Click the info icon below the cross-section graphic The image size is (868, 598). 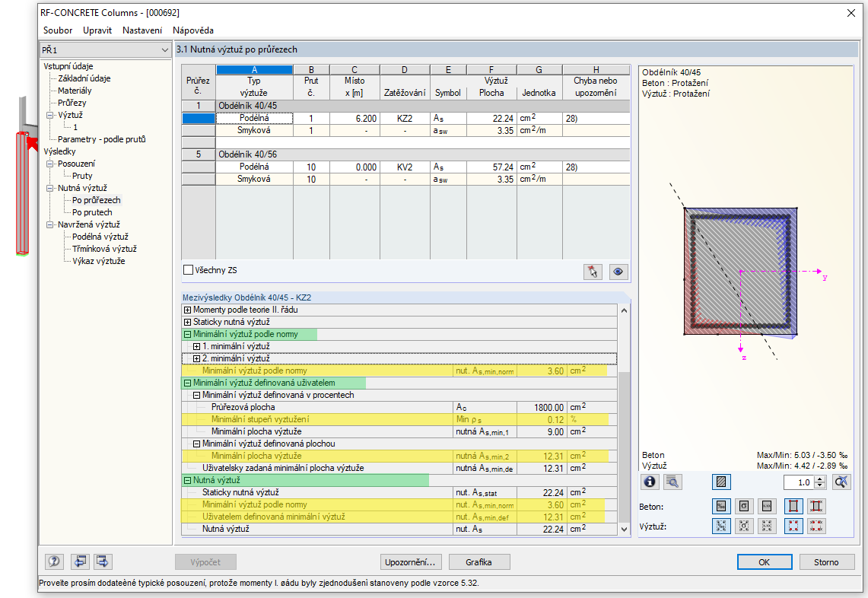[x=650, y=482]
